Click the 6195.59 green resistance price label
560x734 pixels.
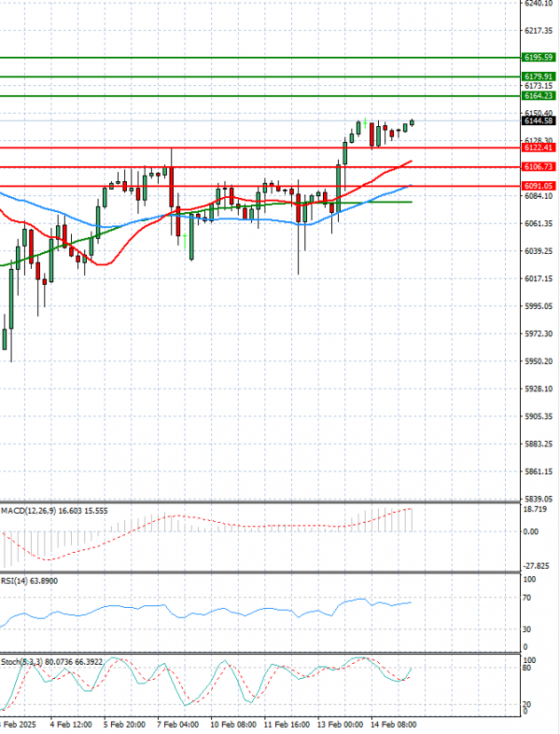(539, 58)
